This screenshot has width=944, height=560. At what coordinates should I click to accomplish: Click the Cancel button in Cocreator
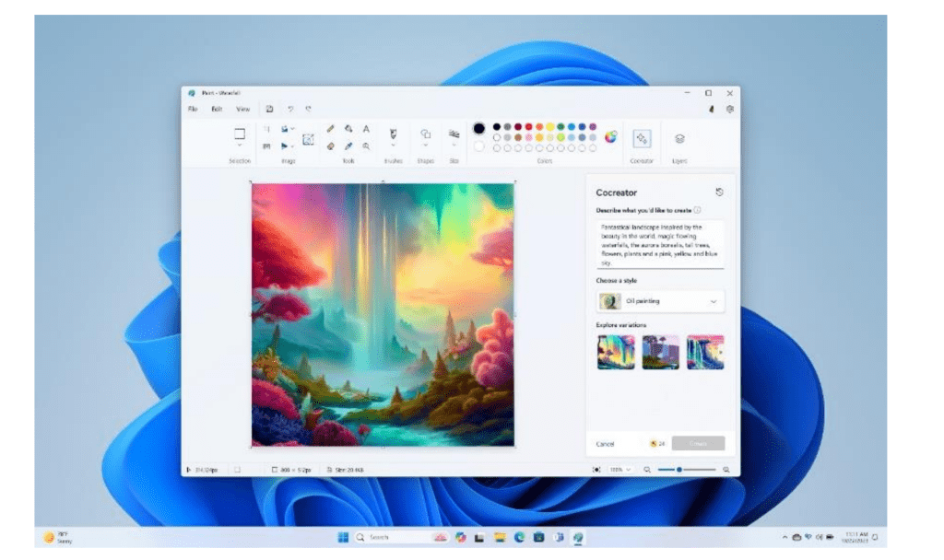pyautogui.click(x=607, y=443)
